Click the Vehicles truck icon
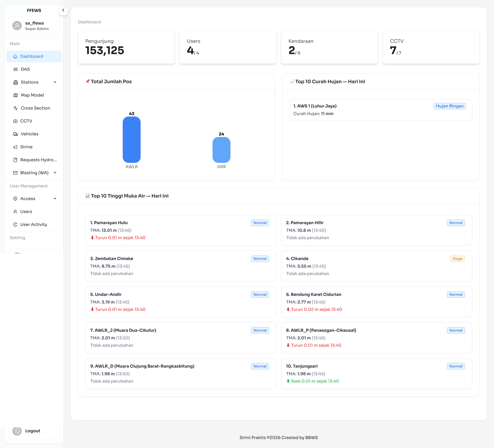Image resolution: width=494 pixels, height=448 pixels. click(x=15, y=134)
